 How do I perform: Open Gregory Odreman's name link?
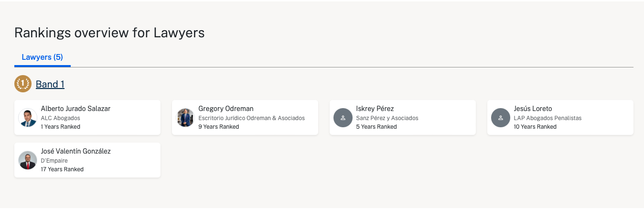(x=226, y=109)
